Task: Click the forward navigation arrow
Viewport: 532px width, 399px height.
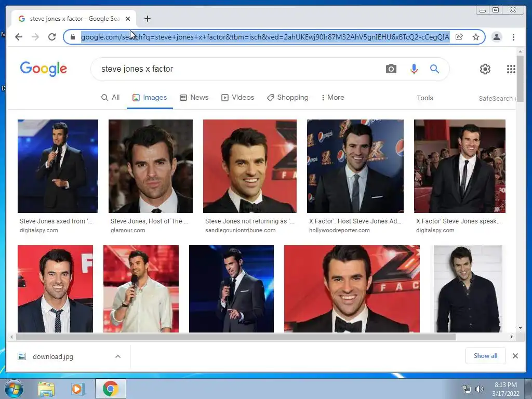Action: [x=35, y=37]
